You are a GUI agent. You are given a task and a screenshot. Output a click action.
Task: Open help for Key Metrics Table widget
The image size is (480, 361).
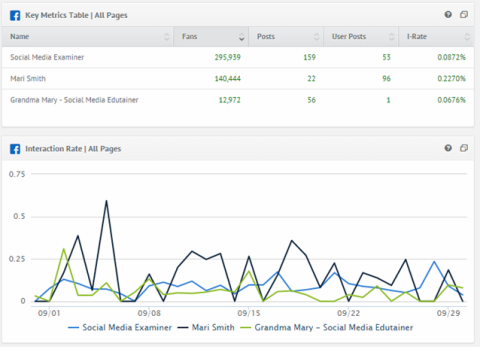[448, 15]
